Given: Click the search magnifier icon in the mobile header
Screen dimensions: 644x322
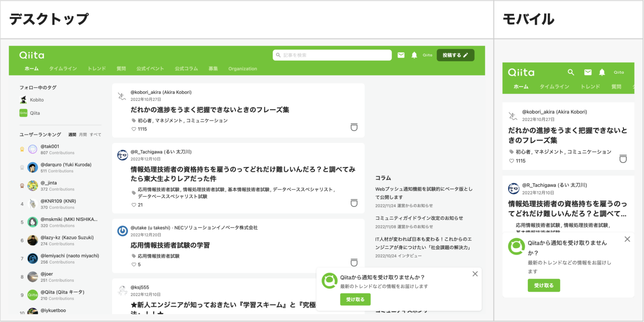Looking at the screenshot, I should click(x=571, y=72).
